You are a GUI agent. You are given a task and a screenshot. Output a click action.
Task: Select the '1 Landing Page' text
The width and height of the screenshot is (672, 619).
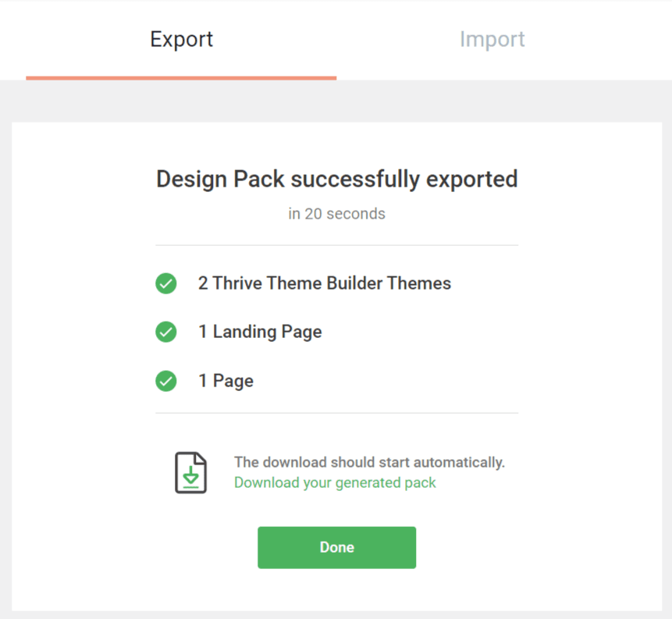click(x=260, y=333)
